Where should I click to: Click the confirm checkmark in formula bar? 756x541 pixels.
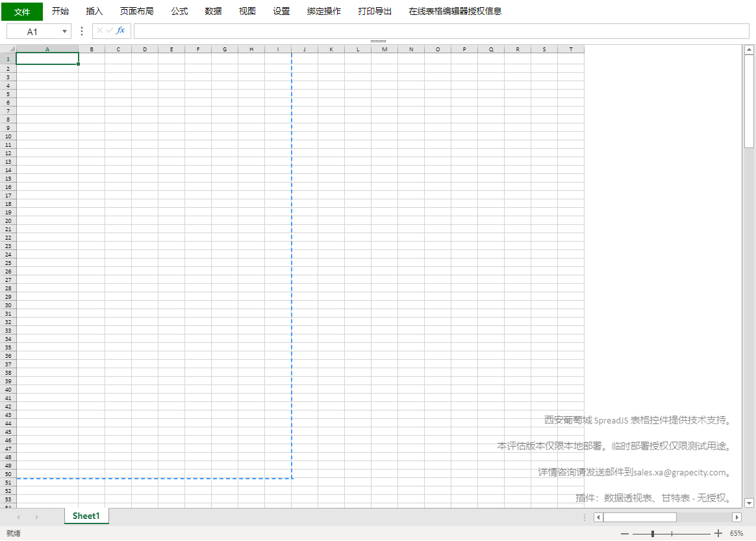109,31
